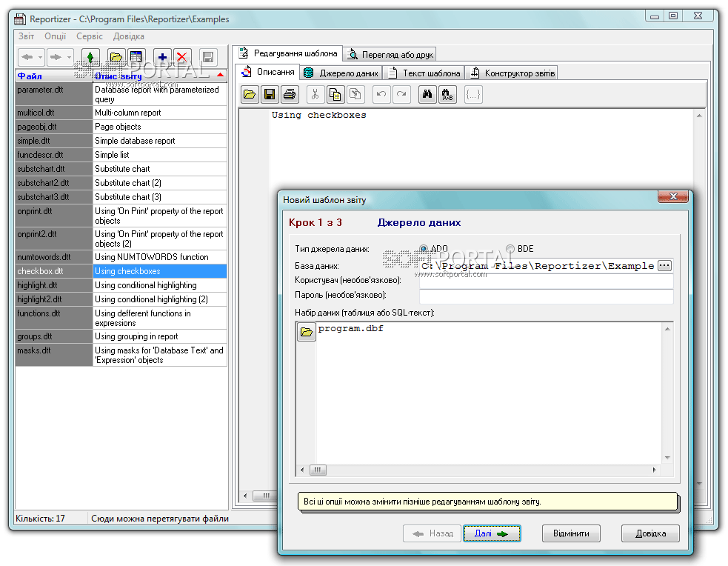
Task: Go up one folder level with green arrow
Action: coord(90,57)
